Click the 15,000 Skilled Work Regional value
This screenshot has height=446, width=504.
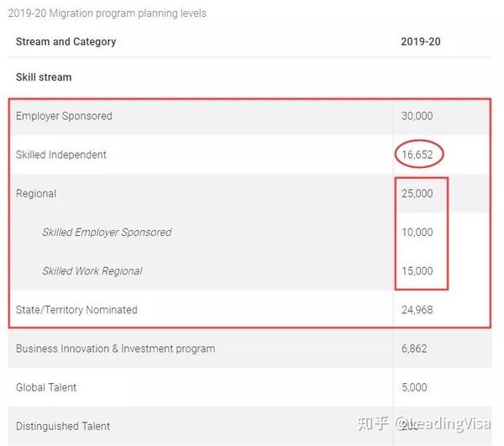click(417, 271)
